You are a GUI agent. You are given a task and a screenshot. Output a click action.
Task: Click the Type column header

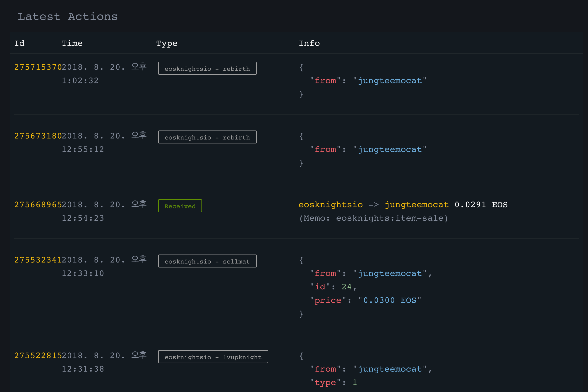[167, 43]
